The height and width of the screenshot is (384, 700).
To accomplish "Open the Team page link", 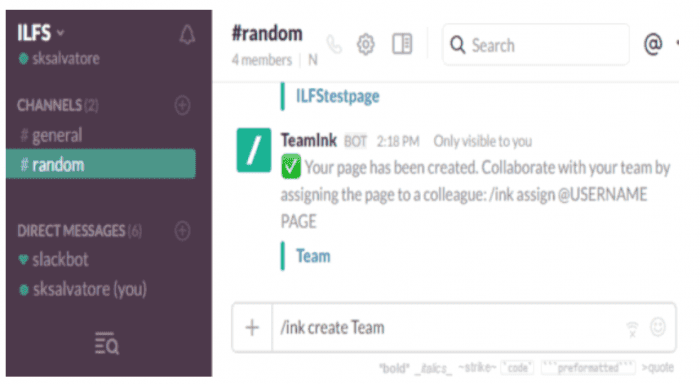I will 313,256.
